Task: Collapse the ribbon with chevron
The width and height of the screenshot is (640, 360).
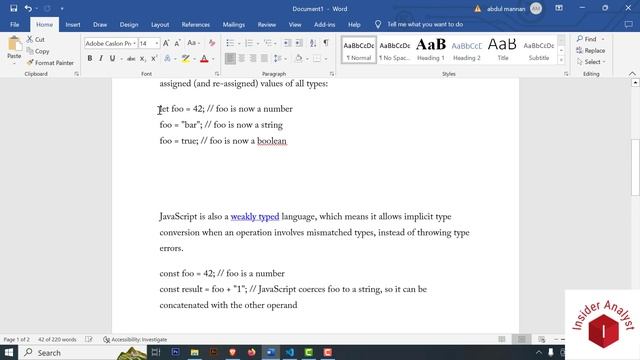Action: [632, 74]
